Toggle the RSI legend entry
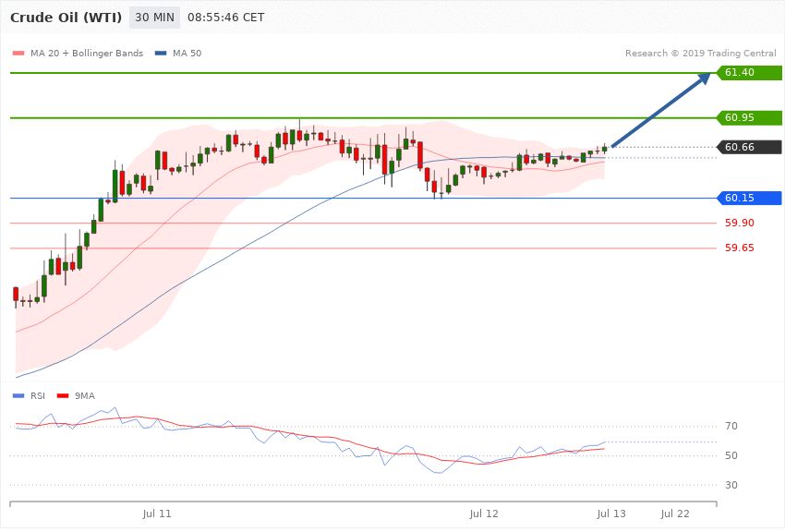 click(29, 396)
